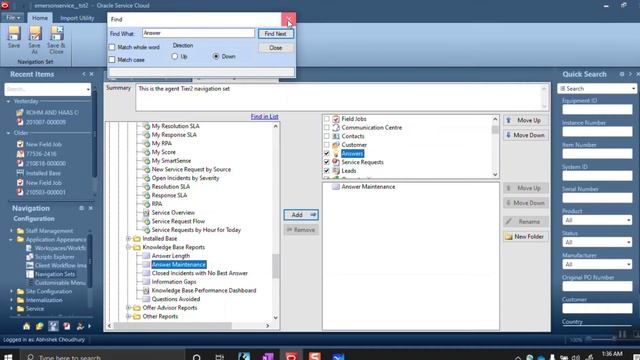Select the Service Requests item icon
The image size is (640, 360).
pos(336,162)
